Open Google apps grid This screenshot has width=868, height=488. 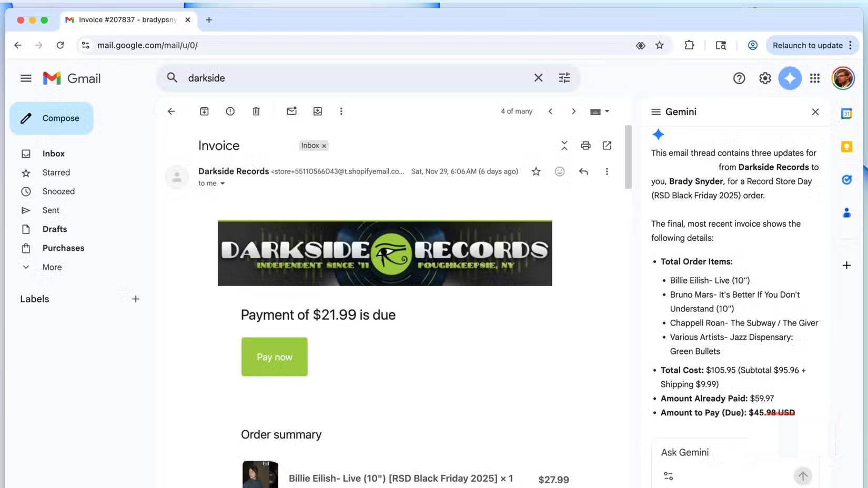click(815, 78)
